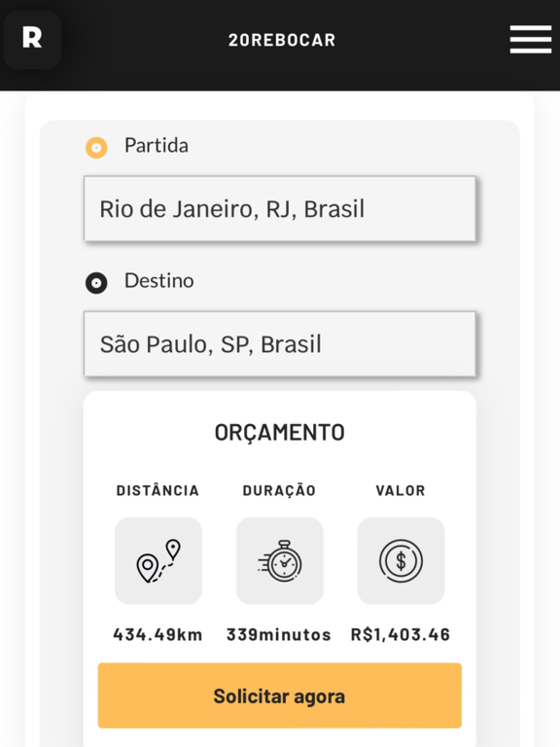Image resolution: width=560 pixels, height=747 pixels.
Task: Tap the dollar coin value icon
Action: pos(401,560)
